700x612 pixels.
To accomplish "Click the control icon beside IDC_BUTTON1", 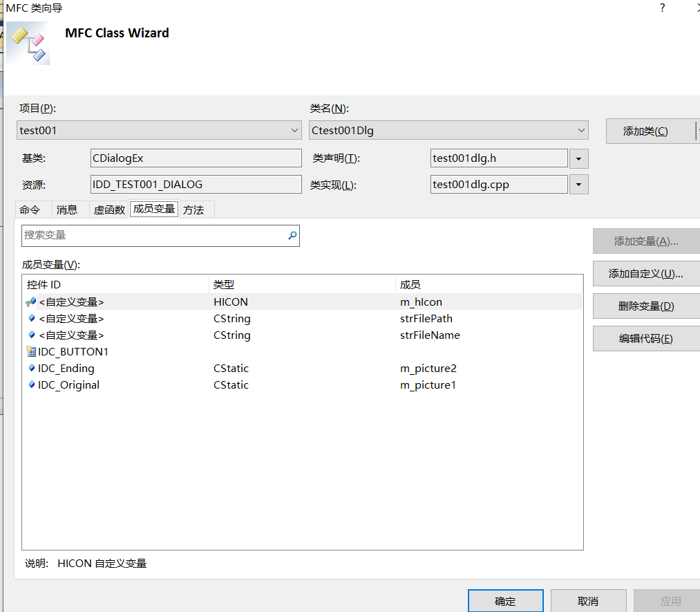I will [x=31, y=351].
